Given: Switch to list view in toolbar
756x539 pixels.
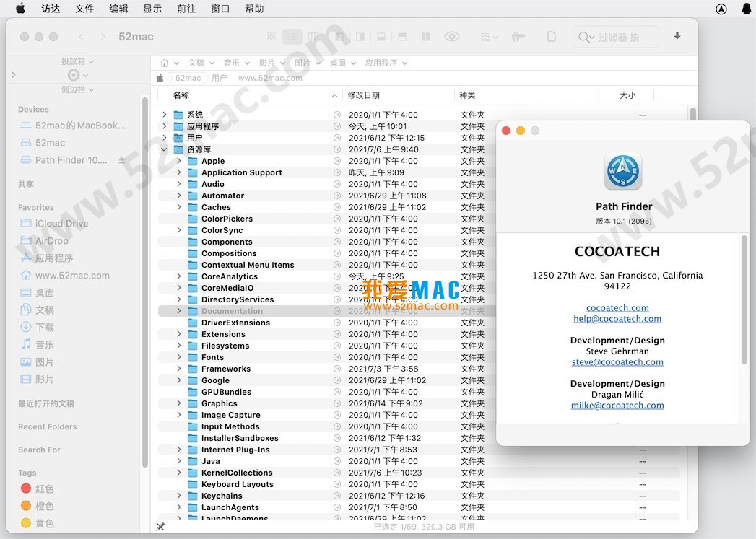Looking at the screenshot, I should pyautogui.click(x=292, y=37).
